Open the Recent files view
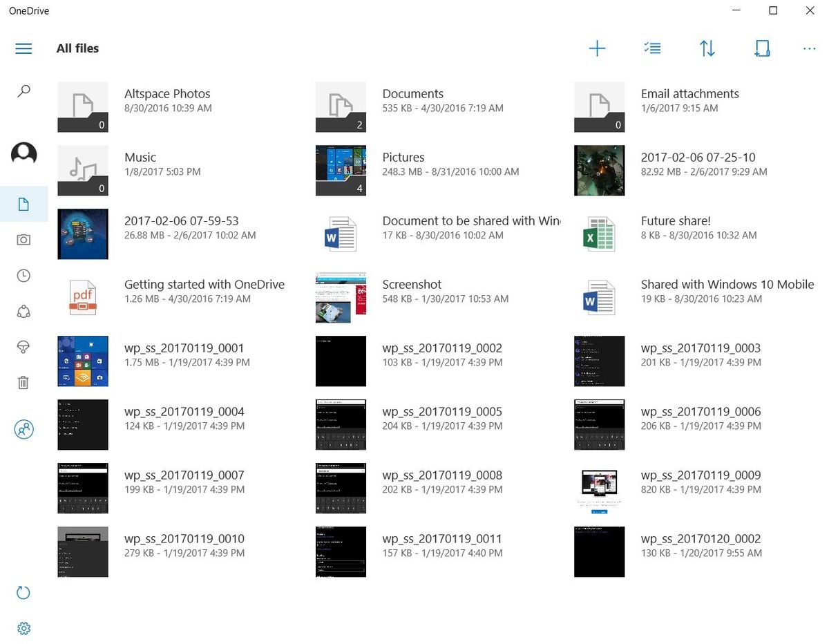The width and height of the screenshot is (829, 644). (24, 276)
